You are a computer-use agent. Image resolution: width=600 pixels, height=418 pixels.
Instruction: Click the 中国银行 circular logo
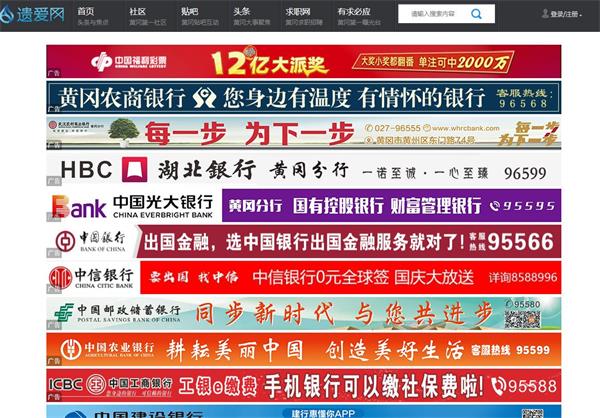(65, 241)
